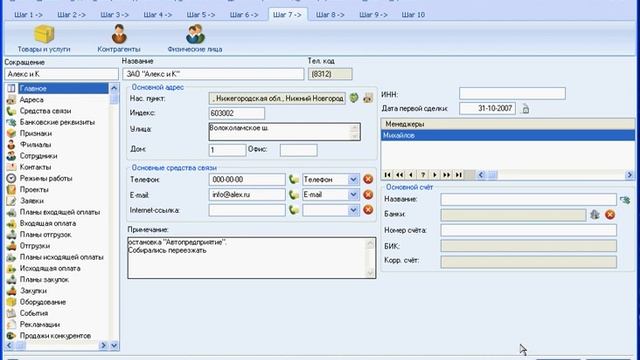This screenshot has height=360, width=640.
Task: Switch to Шаг 3 tab
Action: coord(114,15)
